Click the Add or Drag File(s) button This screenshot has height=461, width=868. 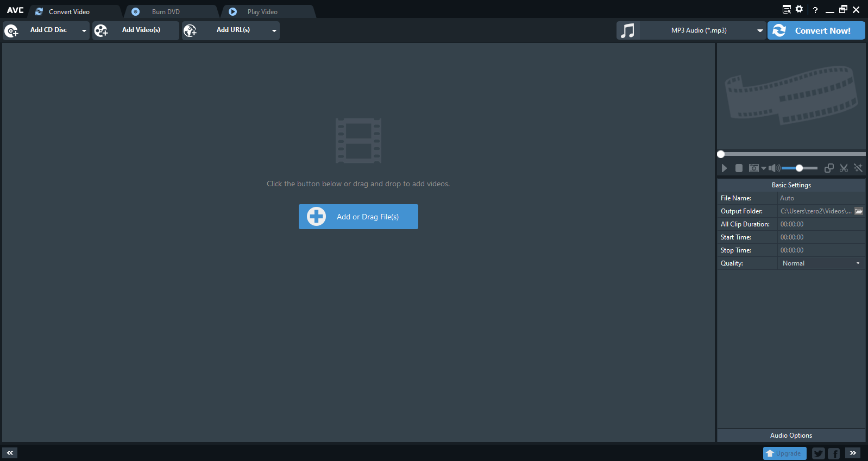click(x=358, y=217)
